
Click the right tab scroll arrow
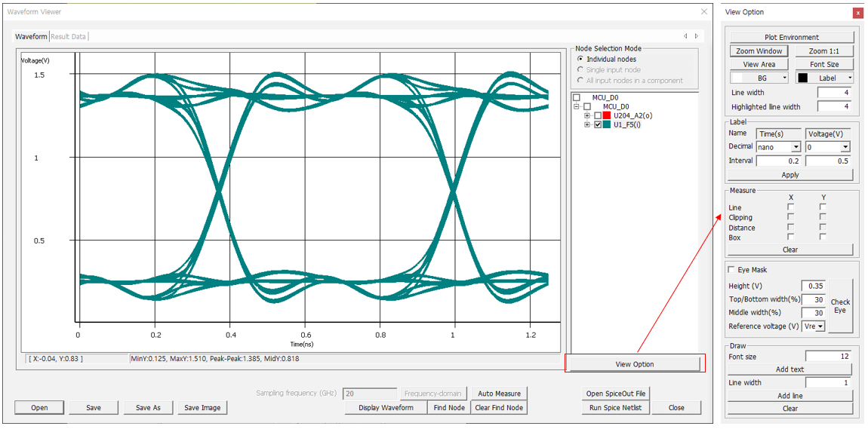pyautogui.click(x=696, y=36)
